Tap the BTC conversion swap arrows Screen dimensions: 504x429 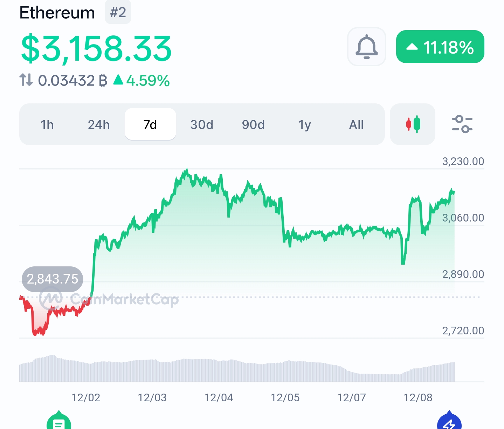pyautogui.click(x=26, y=80)
